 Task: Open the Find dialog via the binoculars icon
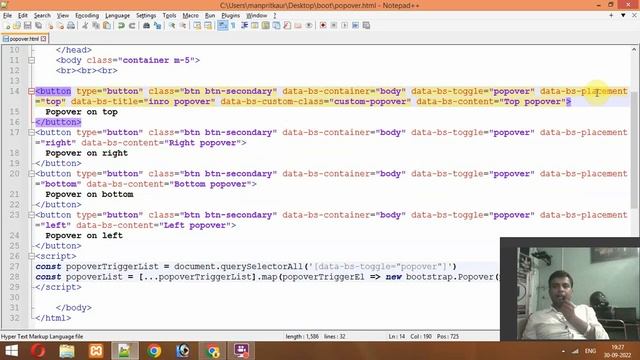click(x=146, y=25)
